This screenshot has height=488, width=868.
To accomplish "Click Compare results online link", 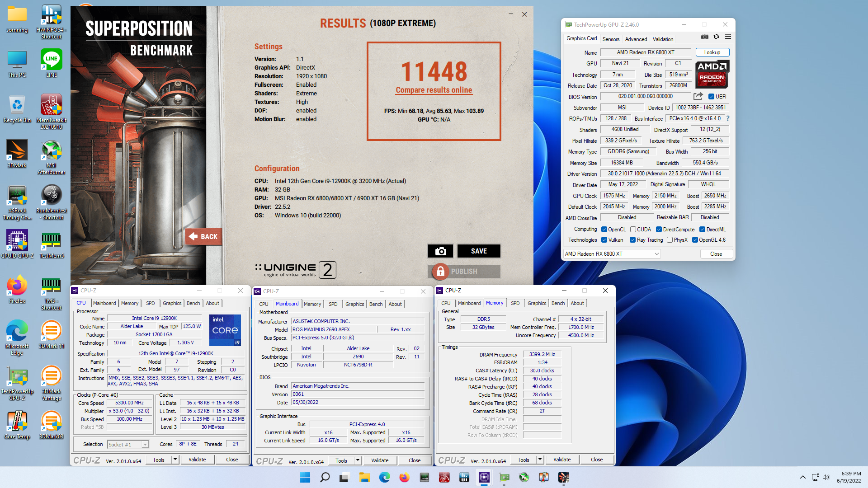I will [x=434, y=90].
